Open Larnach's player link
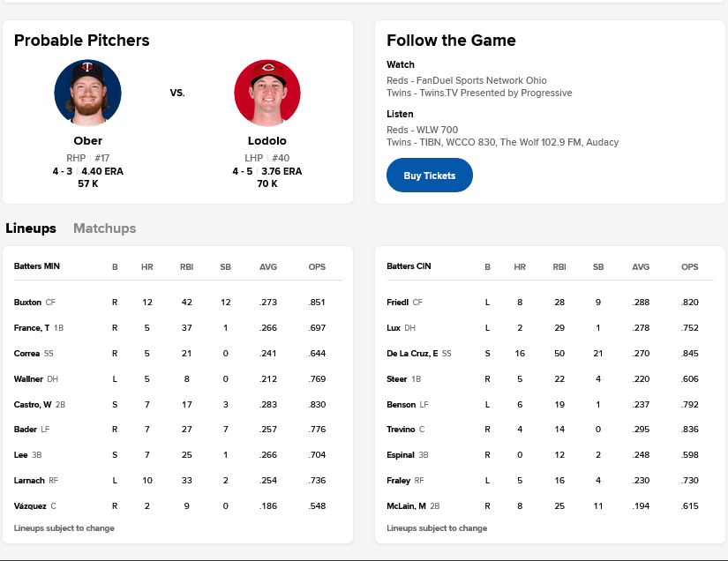The height and width of the screenshot is (561, 728). click(29, 481)
